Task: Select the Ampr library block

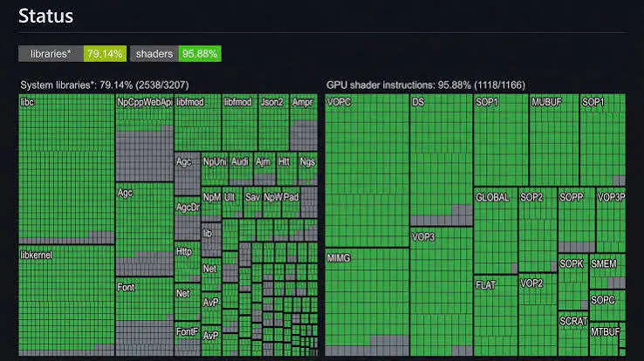Action: (x=304, y=122)
